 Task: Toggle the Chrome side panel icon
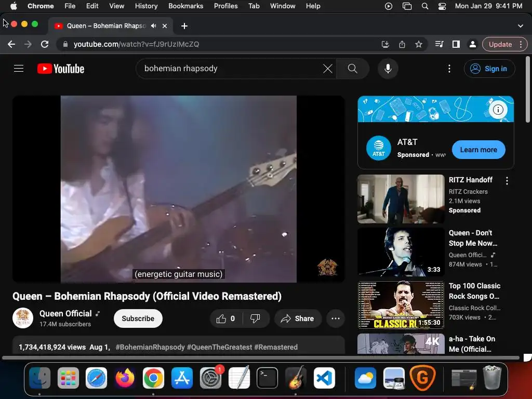point(456,44)
